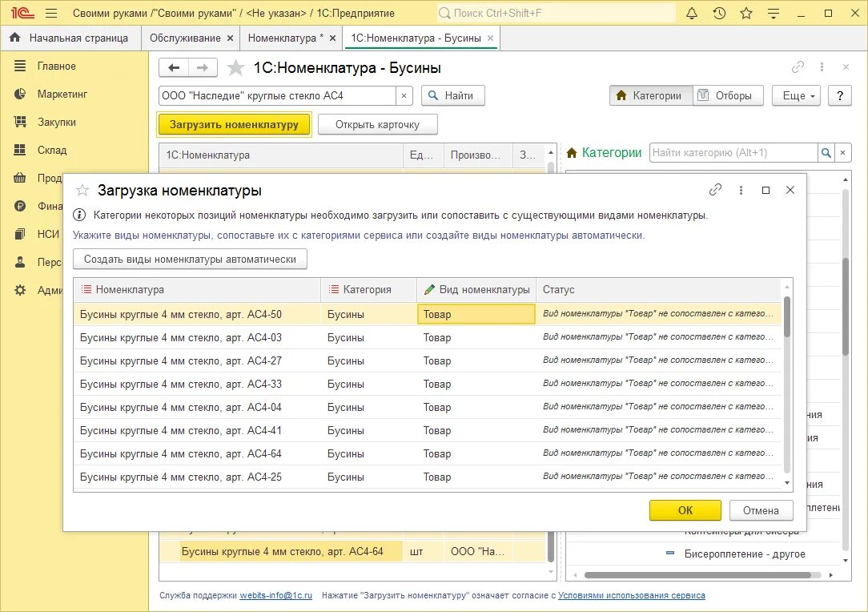Close the Обслуживание tab

tap(230, 38)
